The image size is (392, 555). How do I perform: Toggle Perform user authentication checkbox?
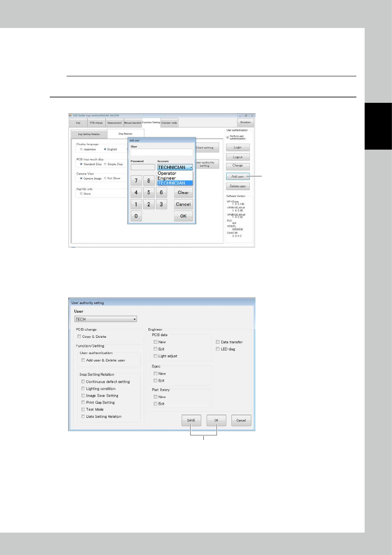click(227, 137)
